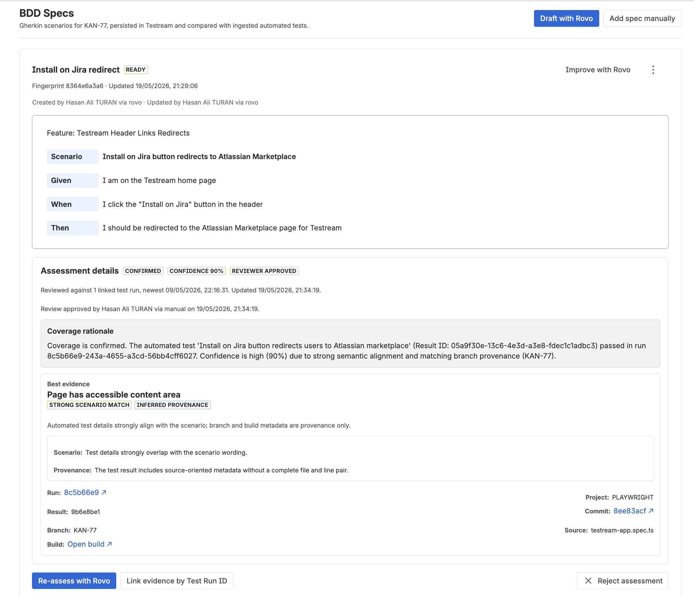Click the STRONG SCENARIO MATCH tag
Viewport: 700px width, 597px height.
pyautogui.click(x=89, y=405)
